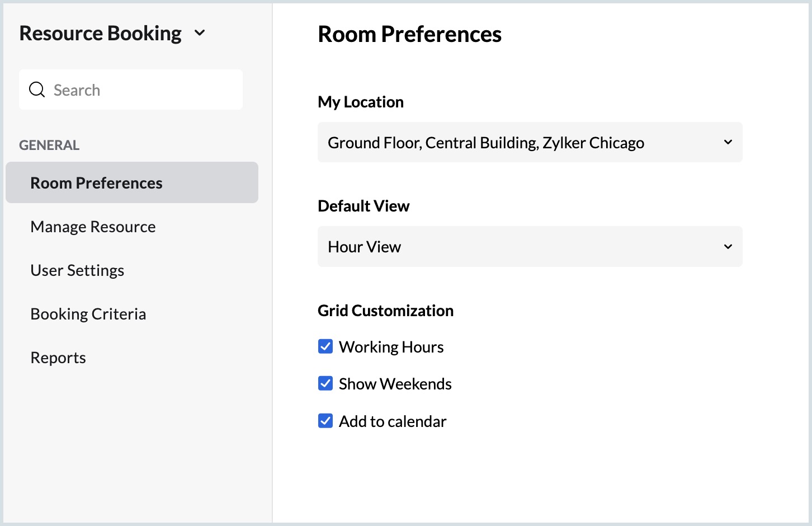Open Booking Criteria settings
Screen dimensions: 812x526
[88, 314]
